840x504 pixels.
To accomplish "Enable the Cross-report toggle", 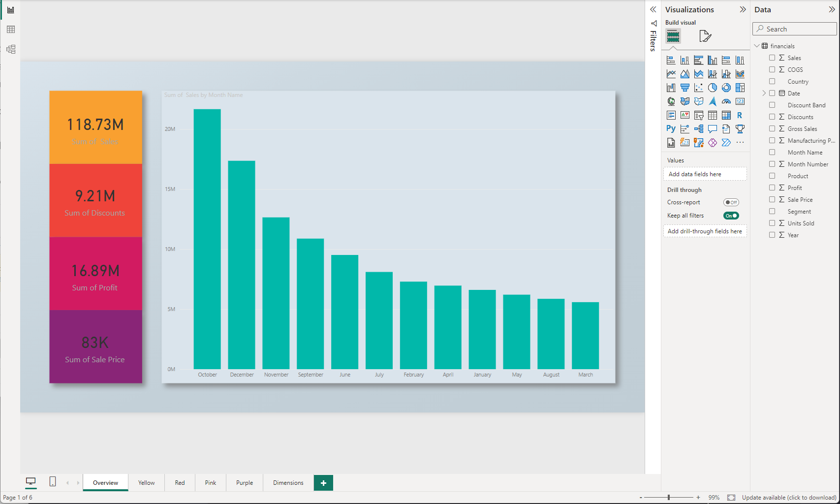I will click(731, 202).
